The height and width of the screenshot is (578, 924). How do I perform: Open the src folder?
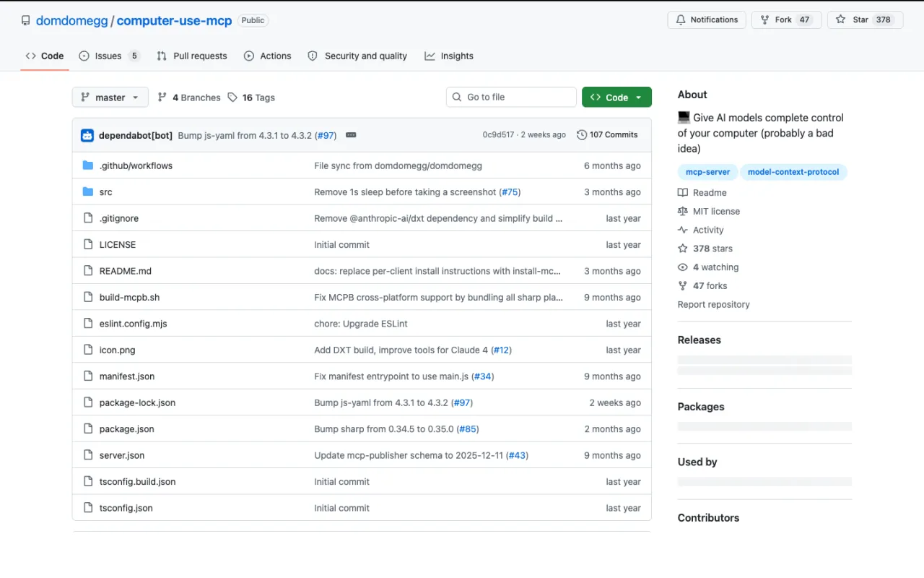105,192
